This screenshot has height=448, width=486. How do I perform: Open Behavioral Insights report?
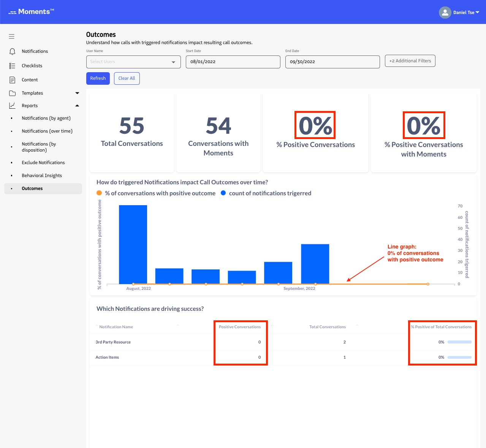point(42,176)
